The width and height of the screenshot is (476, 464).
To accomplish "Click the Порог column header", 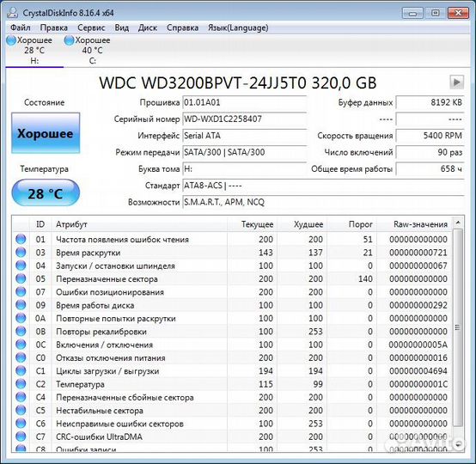I will [x=351, y=224].
